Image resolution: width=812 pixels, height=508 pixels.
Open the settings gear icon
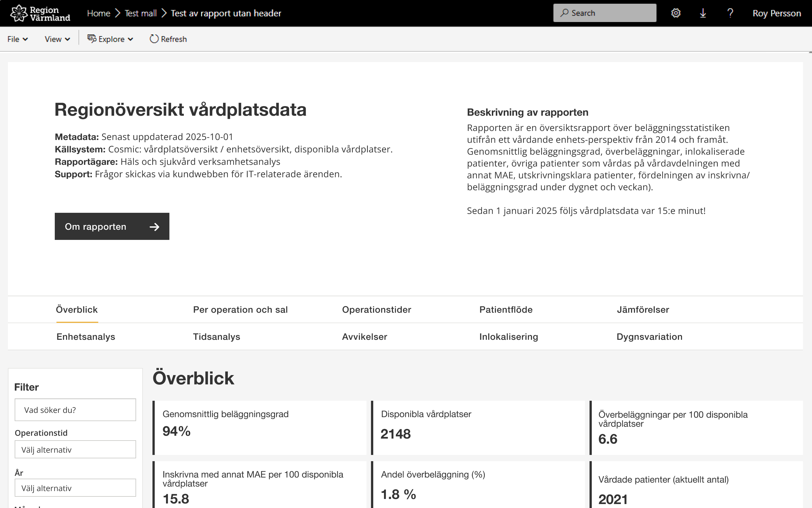click(676, 13)
